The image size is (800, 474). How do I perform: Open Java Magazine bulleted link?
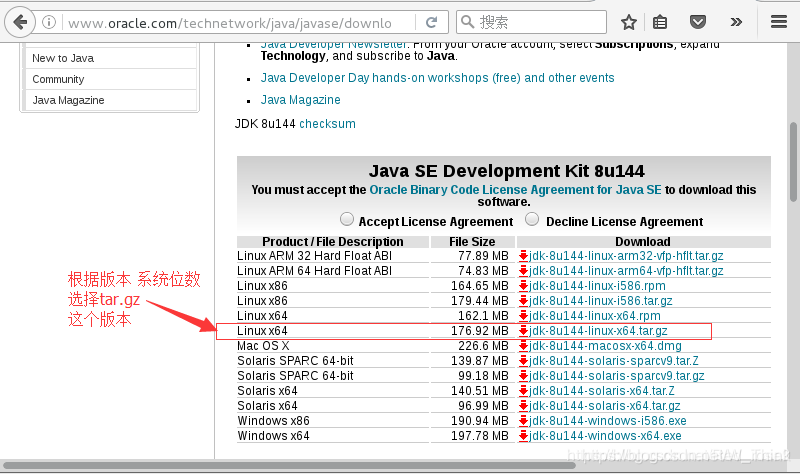[301, 99]
